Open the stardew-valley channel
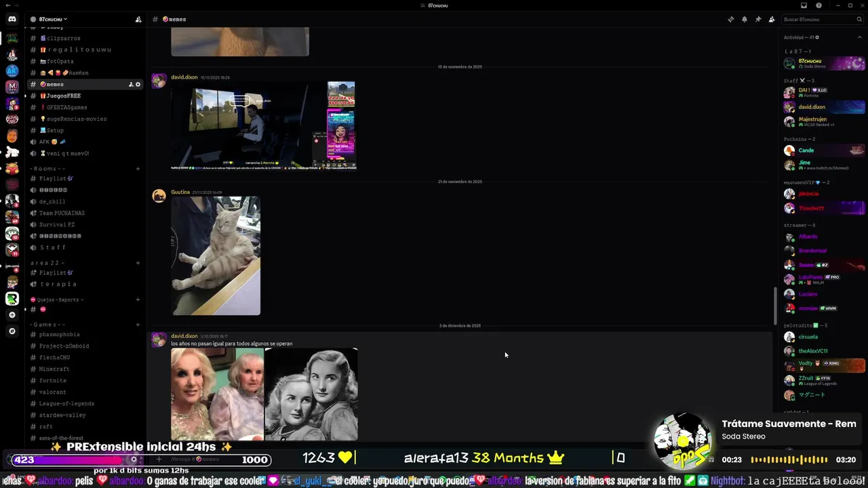 [x=85, y=415]
